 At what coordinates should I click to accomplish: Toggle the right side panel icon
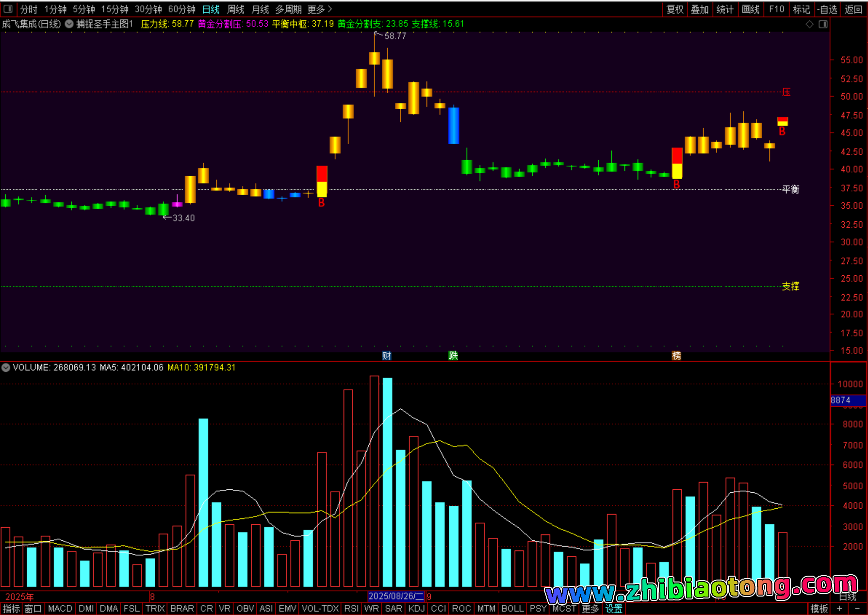823,24
